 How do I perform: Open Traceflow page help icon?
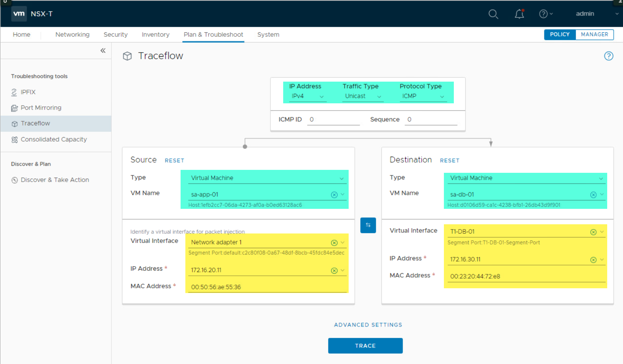[608, 56]
